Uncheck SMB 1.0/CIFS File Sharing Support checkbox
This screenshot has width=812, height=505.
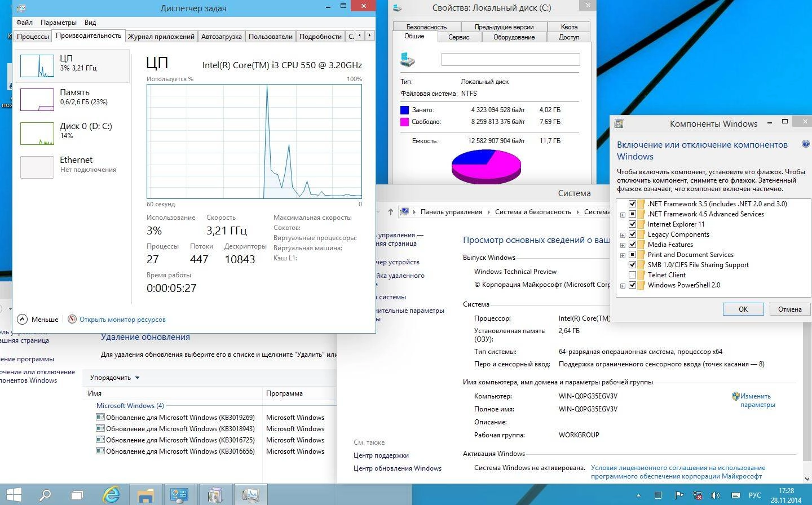[632, 265]
